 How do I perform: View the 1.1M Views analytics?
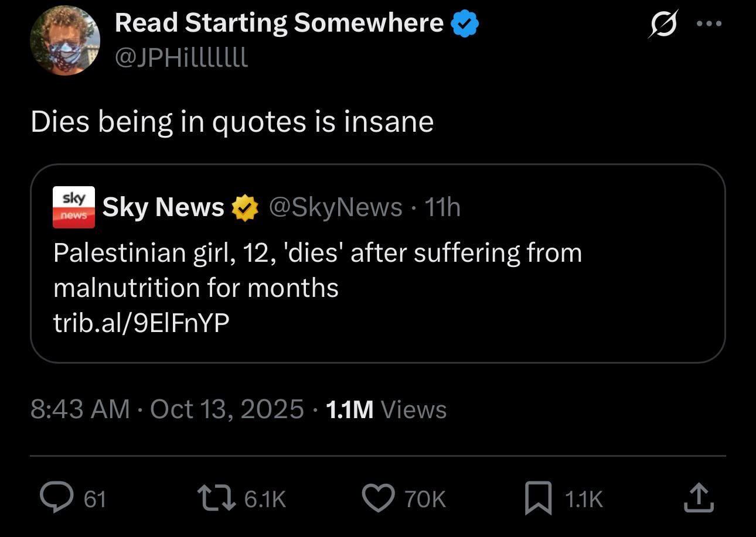click(386, 409)
